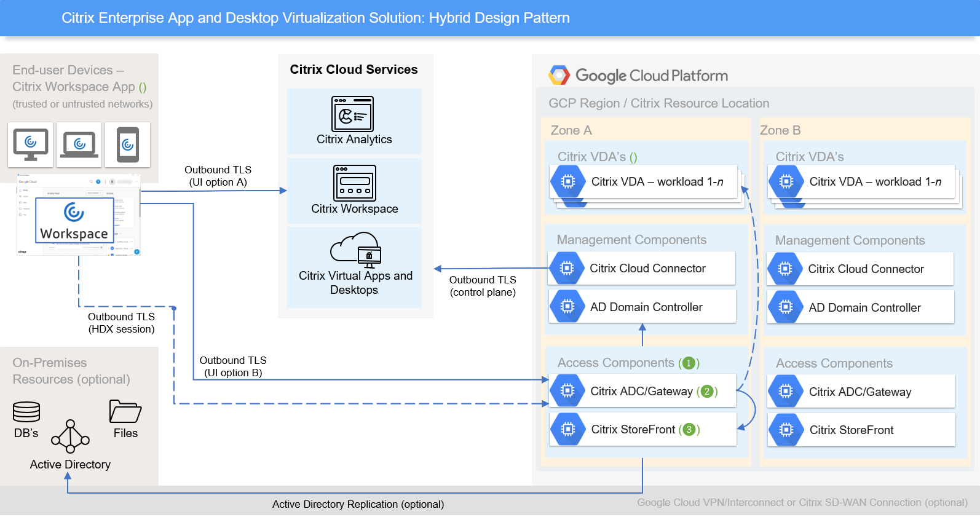The width and height of the screenshot is (980, 517).
Task: Click Zone B "Access Components" heading
Action: 834,363
